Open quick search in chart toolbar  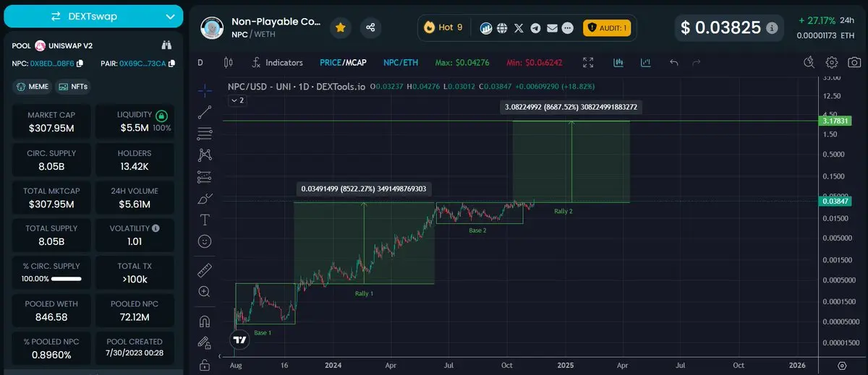[x=811, y=63]
